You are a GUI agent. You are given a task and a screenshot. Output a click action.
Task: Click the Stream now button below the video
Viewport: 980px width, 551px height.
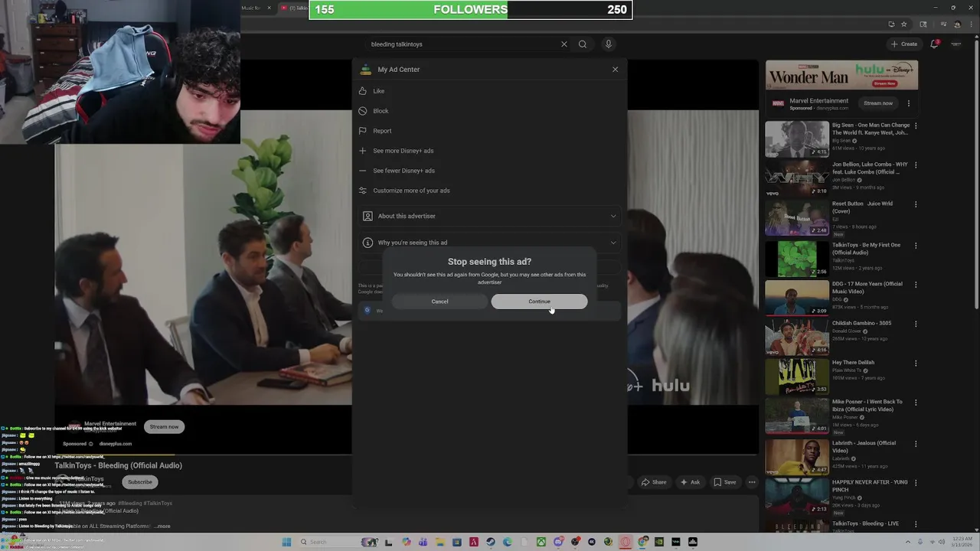[x=164, y=427]
